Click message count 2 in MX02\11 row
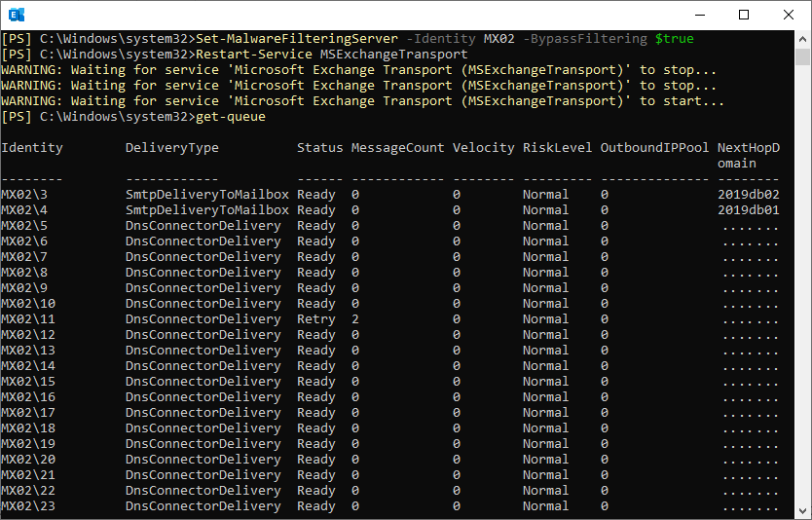 (355, 319)
